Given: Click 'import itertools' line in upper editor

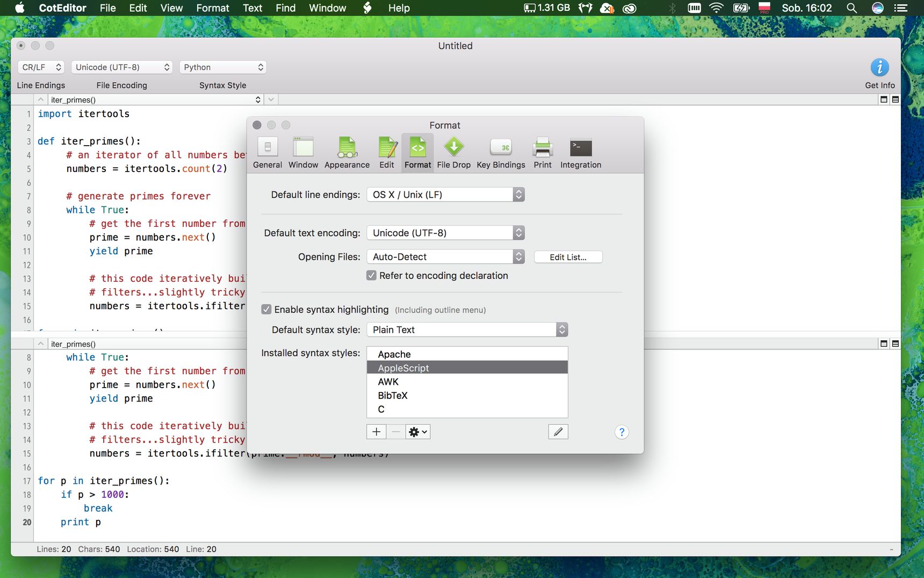Looking at the screenshot, I should pos(83,113).
